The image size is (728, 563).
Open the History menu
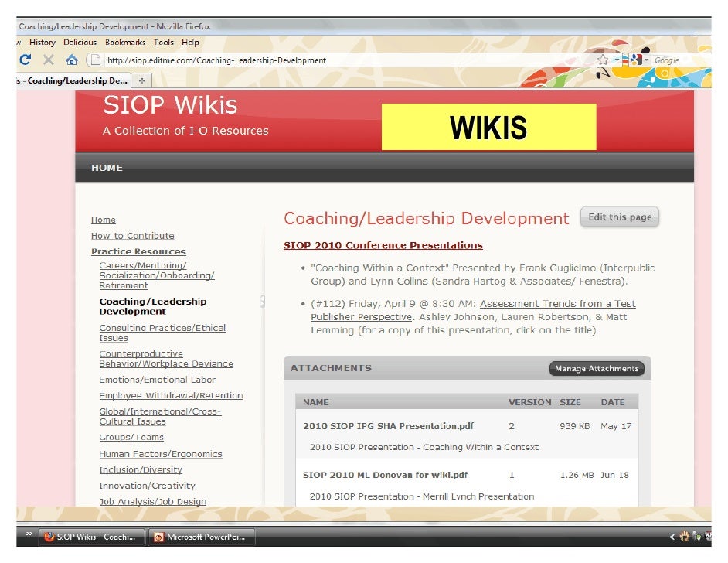(43, 43)
